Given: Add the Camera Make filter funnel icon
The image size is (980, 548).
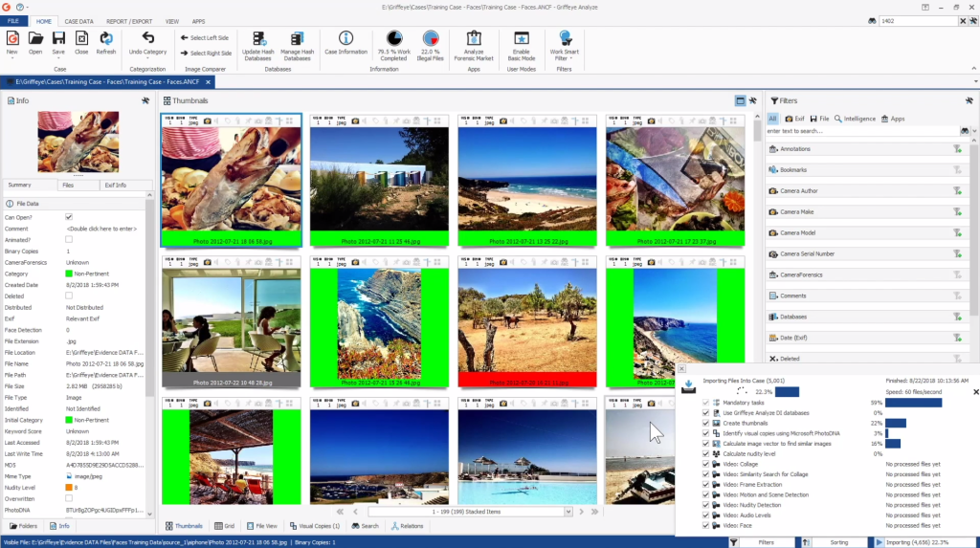Looking at the screenshot, I should (x=956, y=211).
